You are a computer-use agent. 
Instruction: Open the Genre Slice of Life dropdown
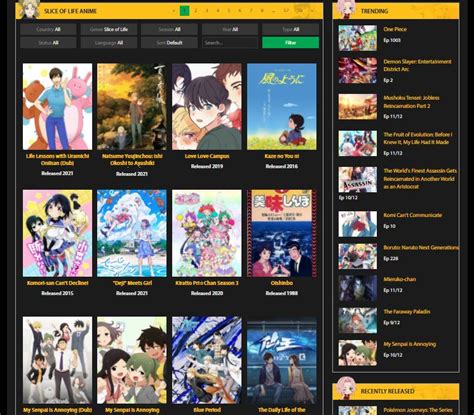109,29
